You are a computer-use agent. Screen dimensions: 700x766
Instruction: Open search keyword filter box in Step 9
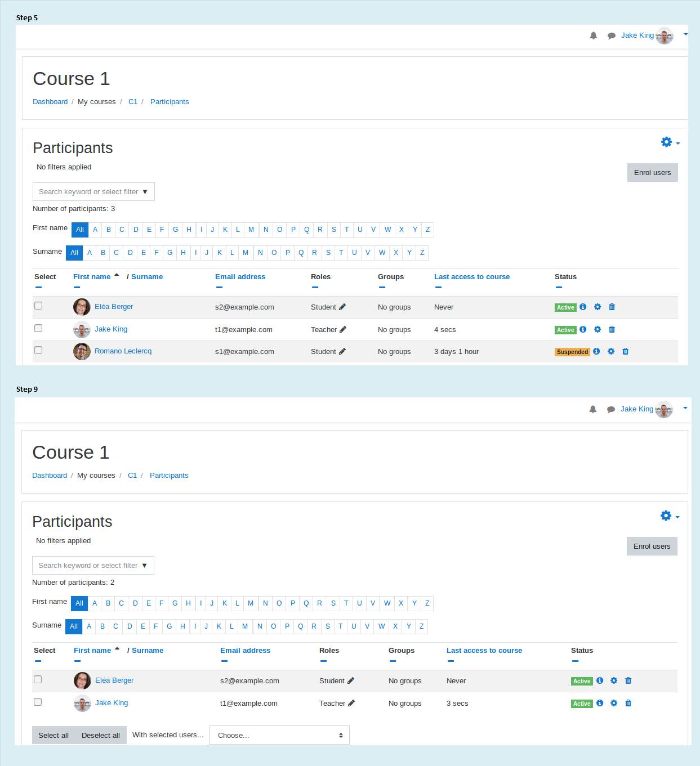tap(93, 566)
